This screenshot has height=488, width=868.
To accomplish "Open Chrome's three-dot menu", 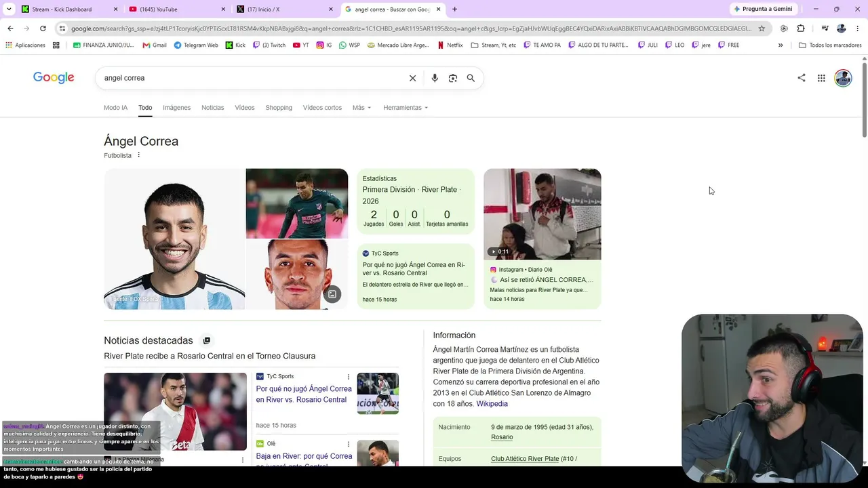I will (858, 28).
